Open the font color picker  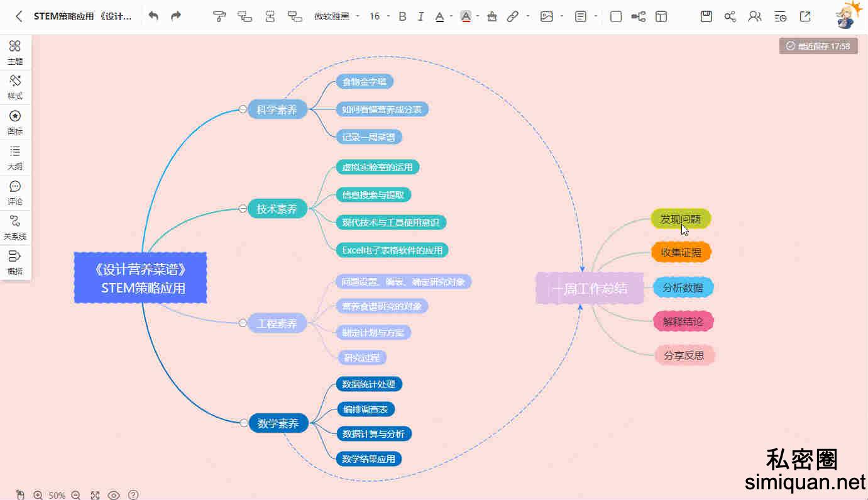tap(440, 16)
